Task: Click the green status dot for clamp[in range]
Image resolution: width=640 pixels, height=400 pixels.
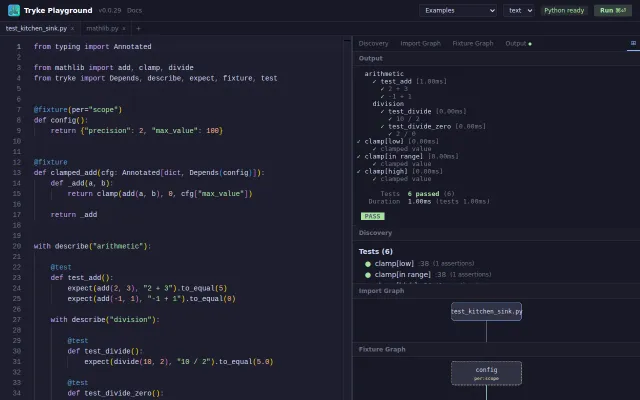Action: (368, 275)
